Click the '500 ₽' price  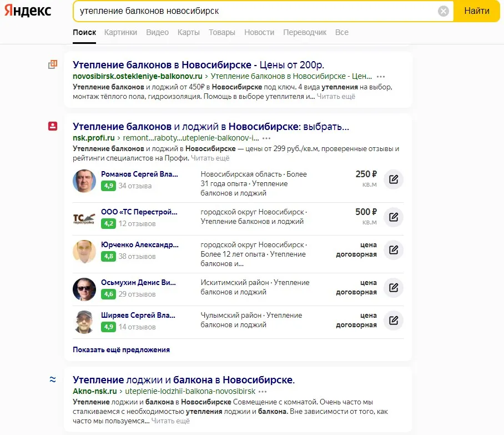tap(366, 212)
